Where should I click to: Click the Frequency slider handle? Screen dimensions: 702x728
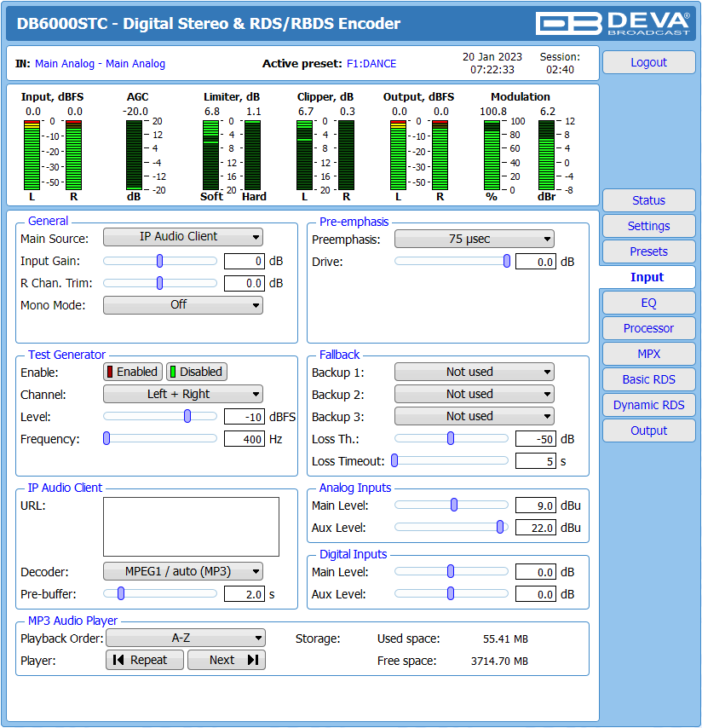[x=106, y=439]
